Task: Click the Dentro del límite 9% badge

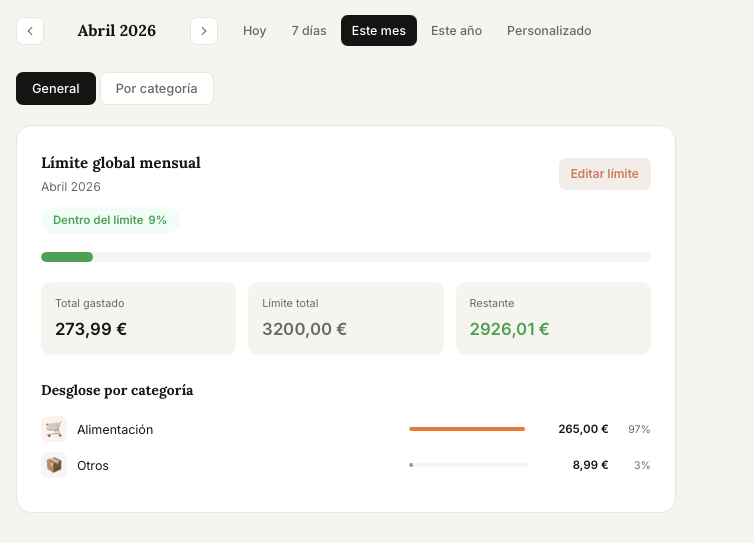Action: pos(110,220)
